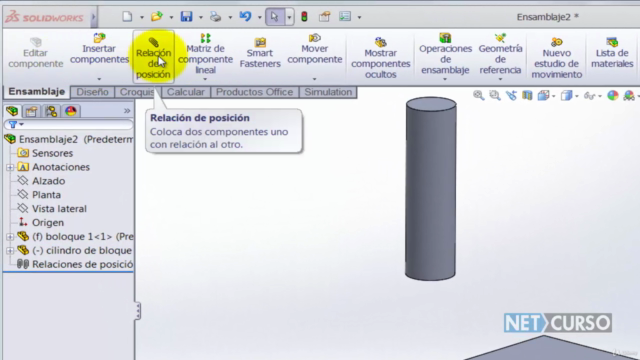Open the Open-file dropdown arrow
640x360 pixels.
171,18
